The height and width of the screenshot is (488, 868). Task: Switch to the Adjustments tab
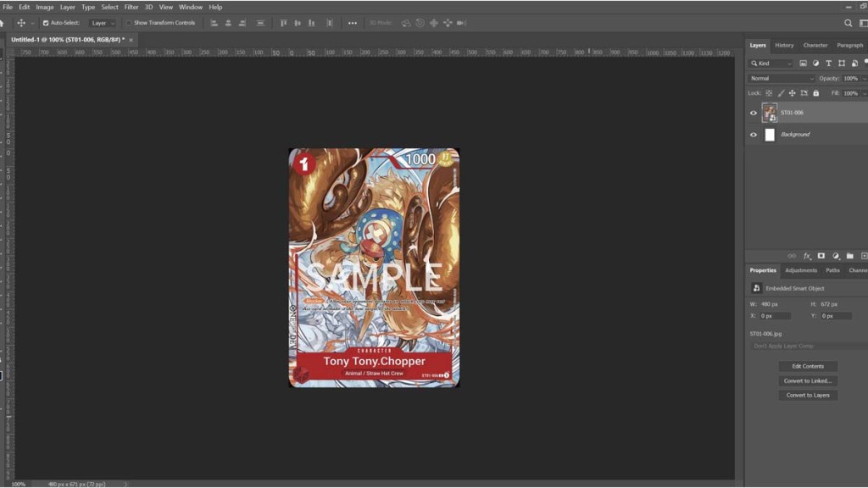[x=800, y=270]
